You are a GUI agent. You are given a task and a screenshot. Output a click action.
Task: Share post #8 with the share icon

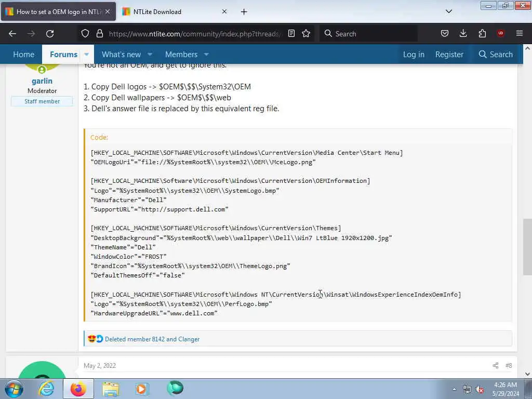click(x=495, y=365)
